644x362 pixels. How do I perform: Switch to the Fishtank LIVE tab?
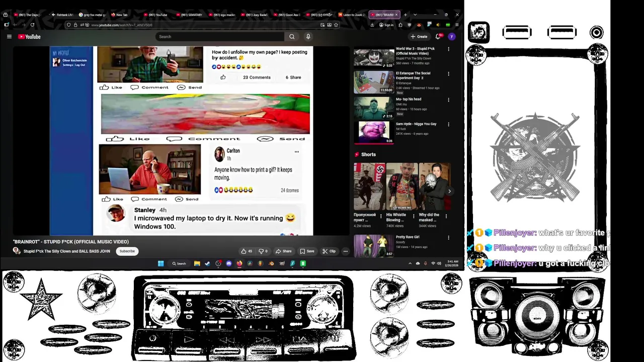click(62, 15)
